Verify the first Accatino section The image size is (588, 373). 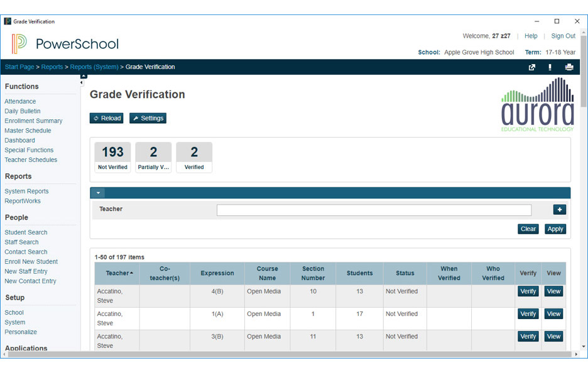coord(528,291)
